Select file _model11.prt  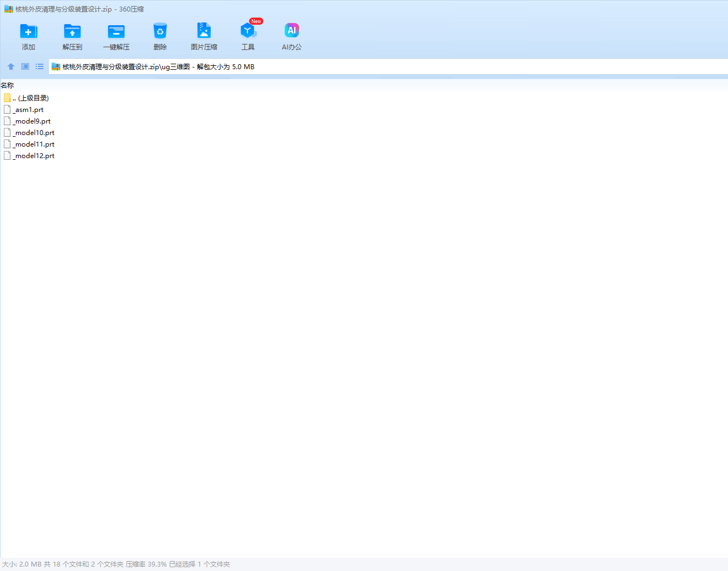(29, 144)
